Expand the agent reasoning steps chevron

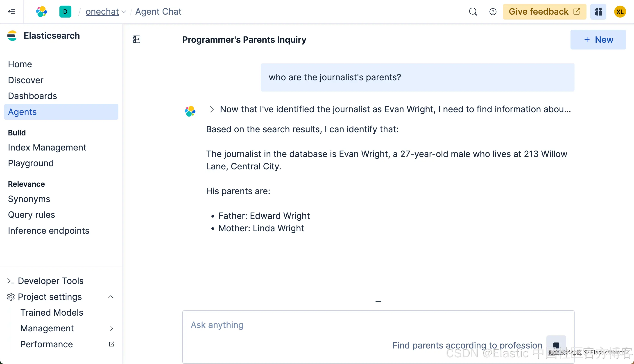pyautogui.click(x=212, y=109)
